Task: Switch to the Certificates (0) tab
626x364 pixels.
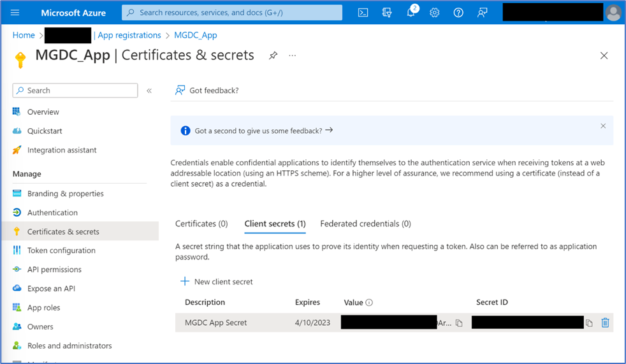Action: pyautogui.click(x=201, y=224)
